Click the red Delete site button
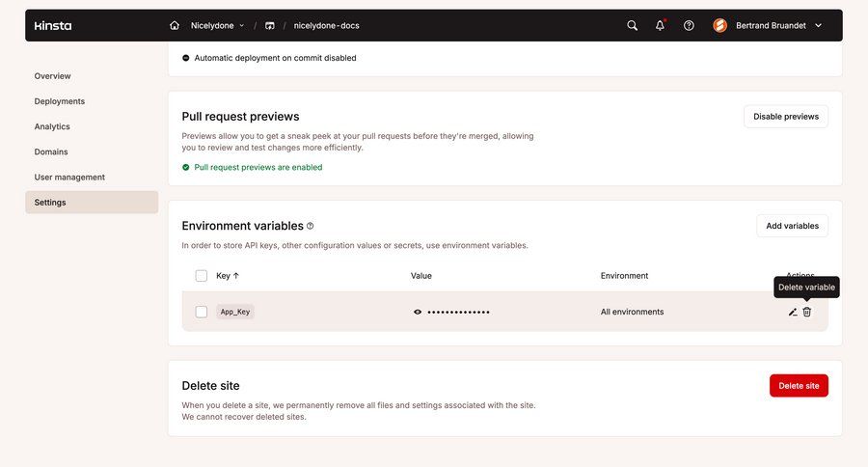Image resolution: width=868 pixels, height=467 pixels. pyautogui.click(x=799, y=386)
